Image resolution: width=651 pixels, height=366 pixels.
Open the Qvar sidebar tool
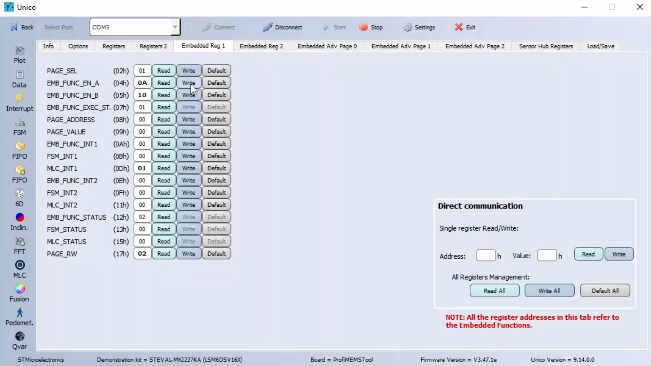point(20,341)
